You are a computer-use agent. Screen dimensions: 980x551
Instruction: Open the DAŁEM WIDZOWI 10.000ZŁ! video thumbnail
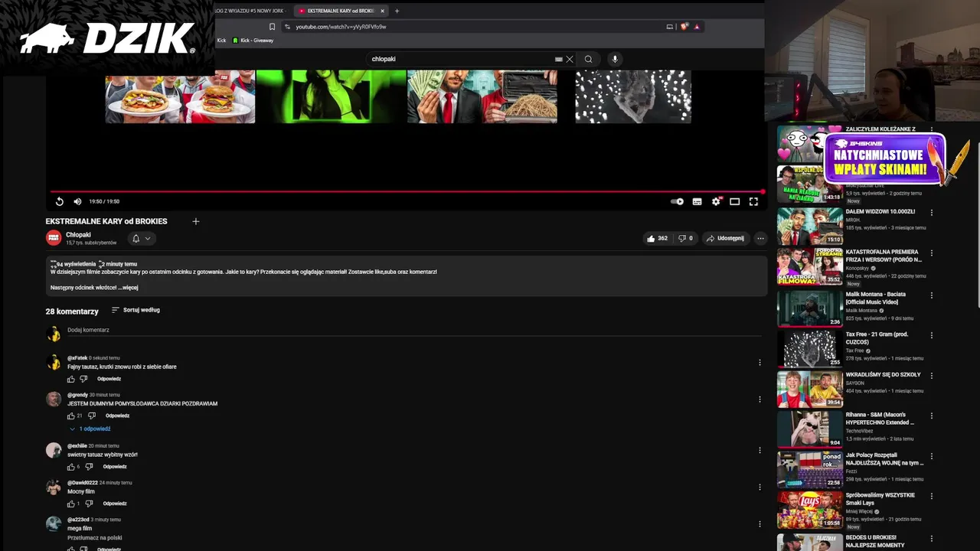810,226
